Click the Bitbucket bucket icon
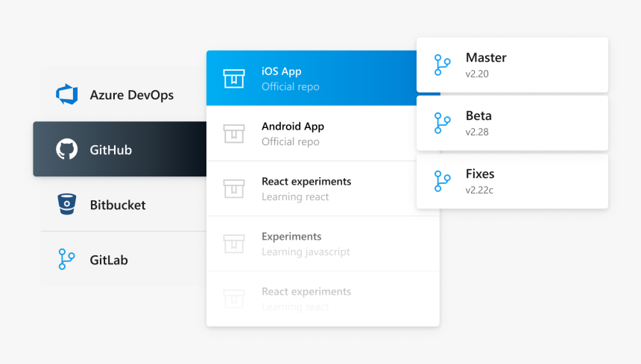641x364 pixels. 66,204
